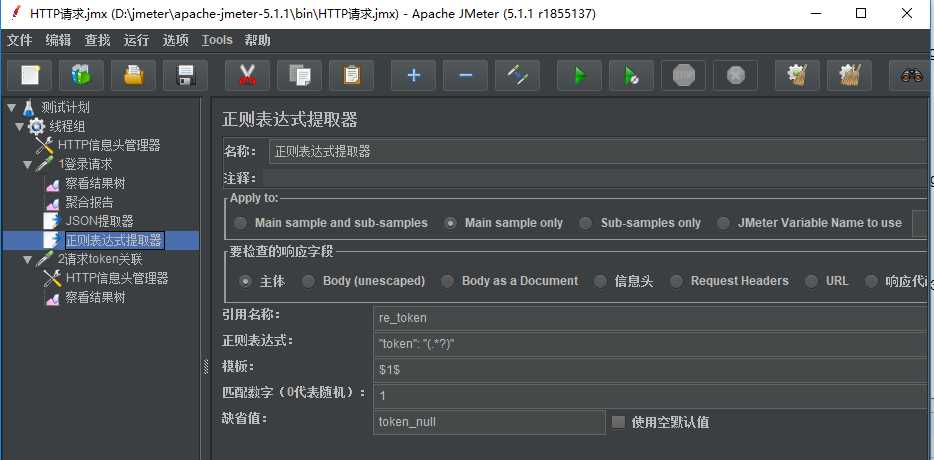Click the Toggle enable/disable icon
The image size is (934, 460).
click(x=517, y=76)
